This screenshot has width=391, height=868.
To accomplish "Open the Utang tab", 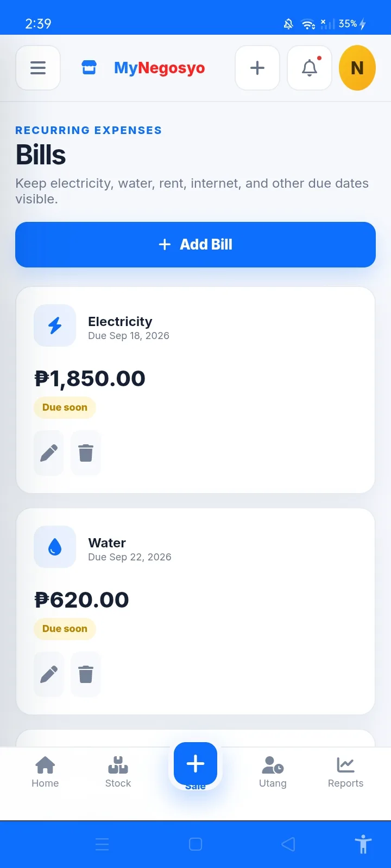I will tap(273, 773).
